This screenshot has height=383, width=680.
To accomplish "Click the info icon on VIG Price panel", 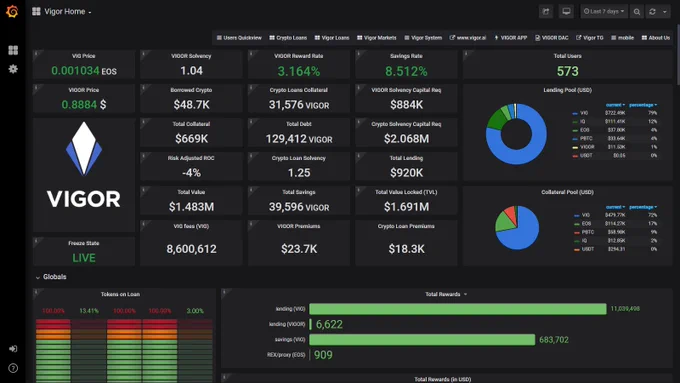I will point(36,53).
